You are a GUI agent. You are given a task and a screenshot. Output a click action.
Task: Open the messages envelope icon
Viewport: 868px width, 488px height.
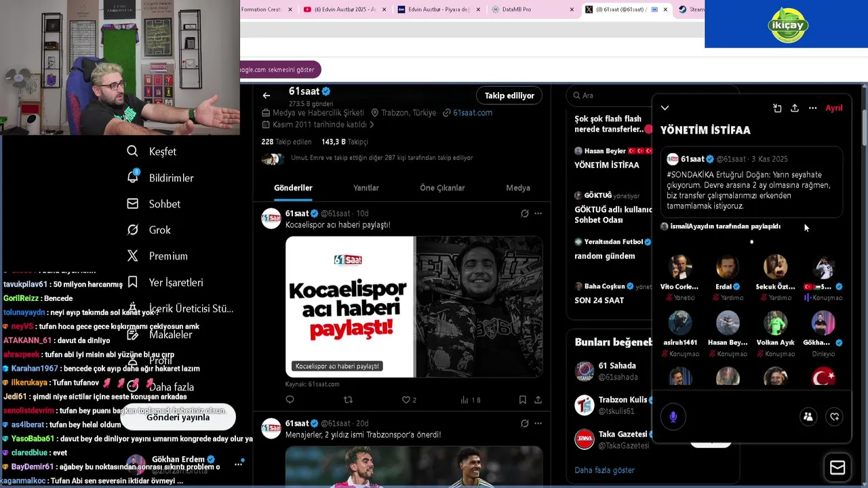click(x=837, y=468)
